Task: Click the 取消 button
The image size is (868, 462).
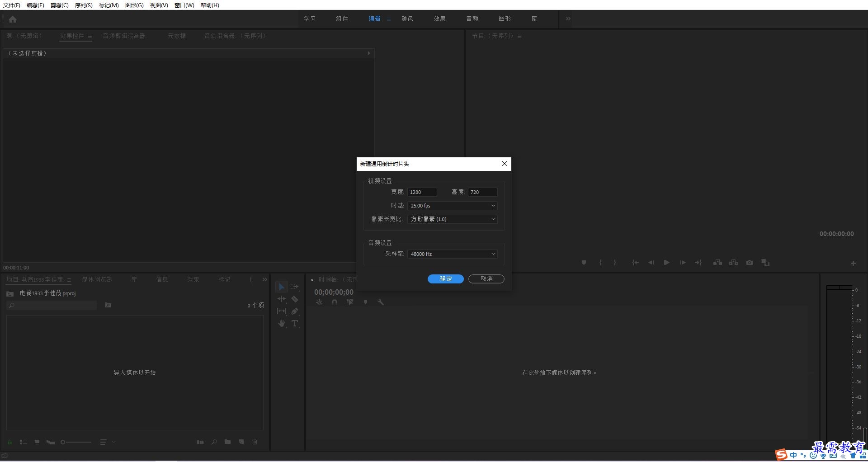Action: (x=486, y=279)
